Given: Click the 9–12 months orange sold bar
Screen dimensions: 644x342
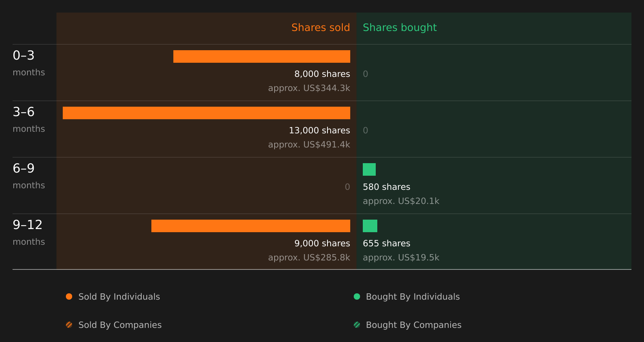Looking at the screenshot, I should point(251,226).
